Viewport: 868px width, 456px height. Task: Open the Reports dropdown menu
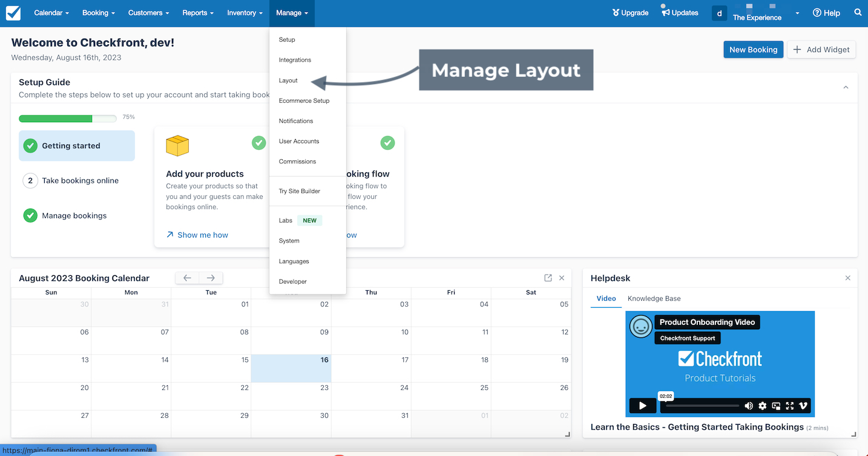[x=198, y=13]
